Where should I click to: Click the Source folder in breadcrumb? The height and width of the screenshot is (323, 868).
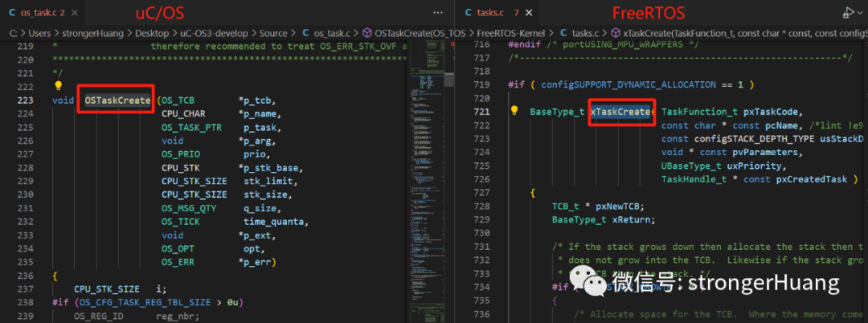(x=273, y=33)
